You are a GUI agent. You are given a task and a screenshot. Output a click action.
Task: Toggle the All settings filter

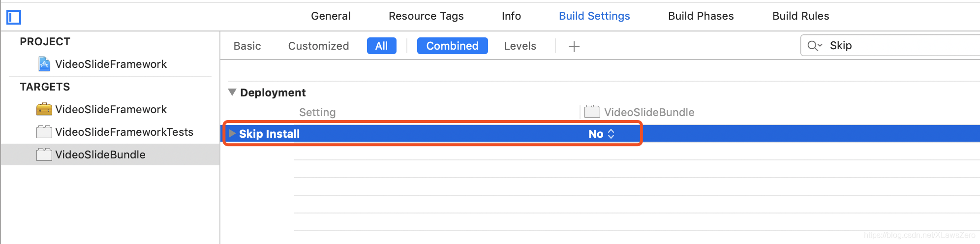coord(381,46)
